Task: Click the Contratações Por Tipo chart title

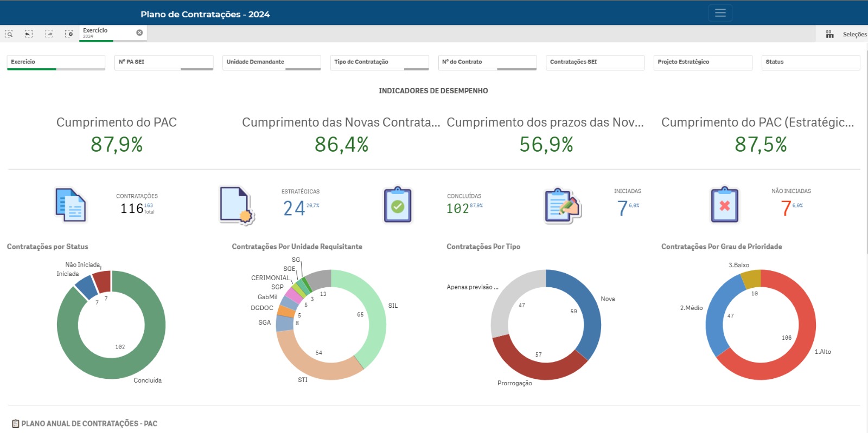Action: click(483, 247)
